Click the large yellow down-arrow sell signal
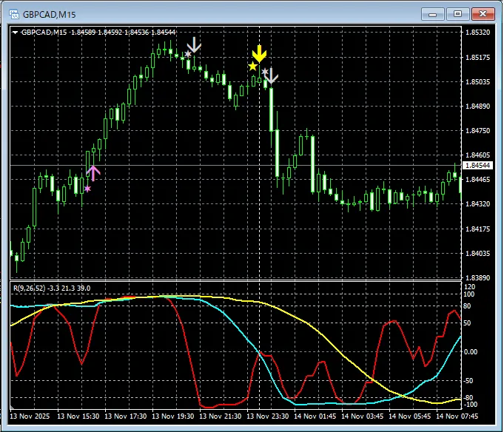 pos(259,54)
